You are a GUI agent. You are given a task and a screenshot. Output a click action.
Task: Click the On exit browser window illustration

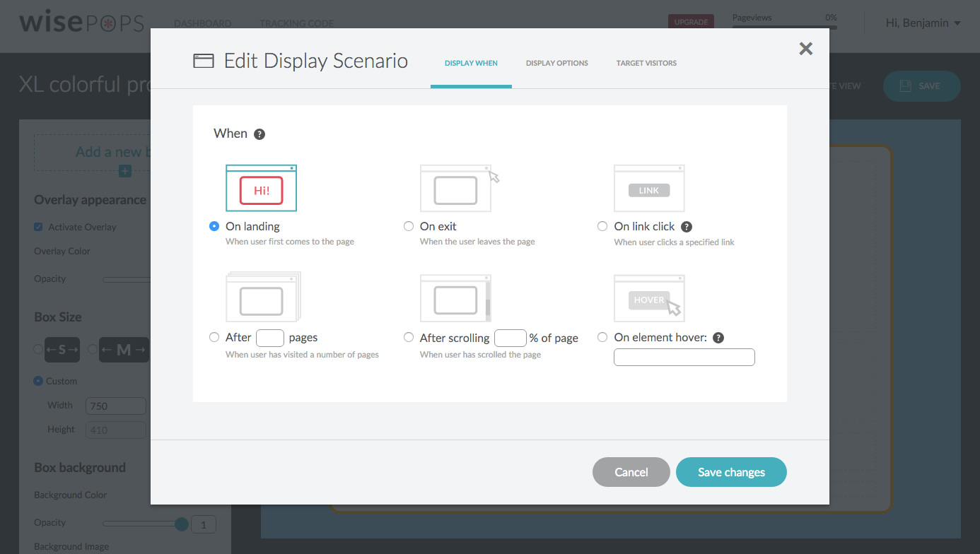tap(455, 188)
